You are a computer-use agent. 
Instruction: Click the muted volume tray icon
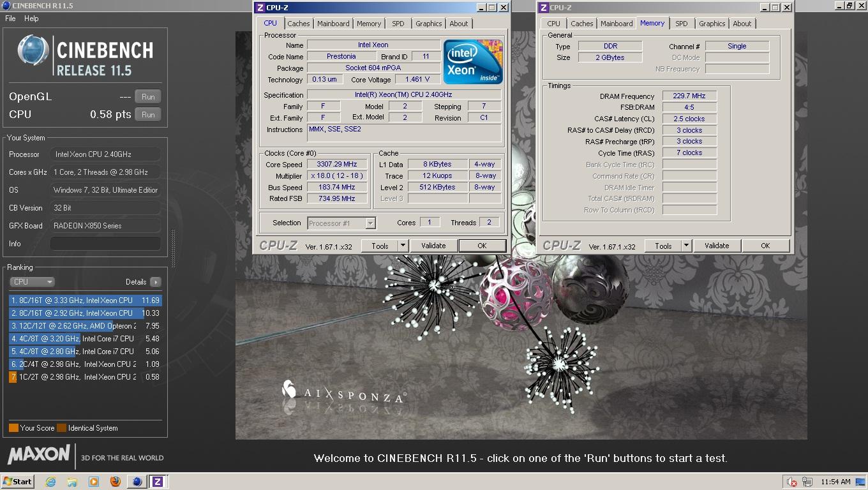pos(792,482)
